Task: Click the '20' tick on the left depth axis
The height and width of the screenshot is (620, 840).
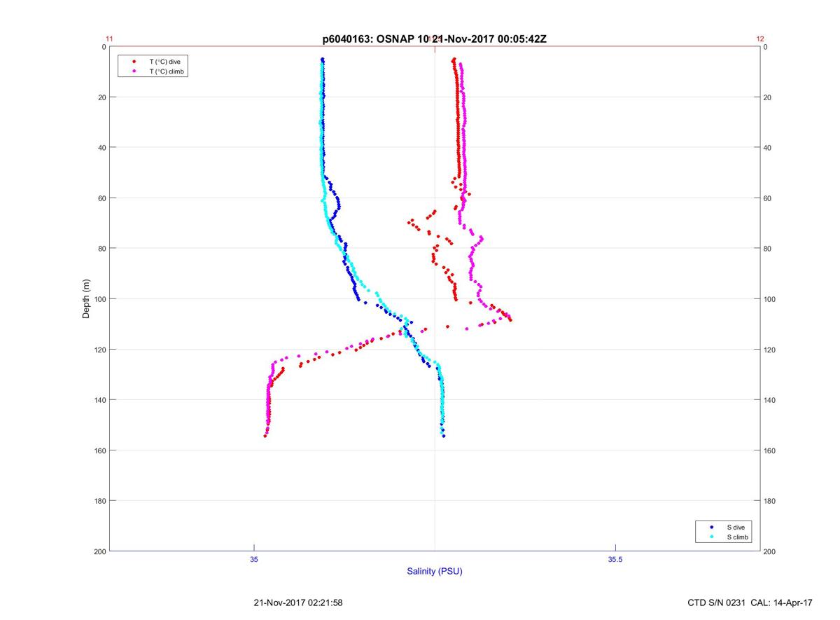Action: (101, 97)
